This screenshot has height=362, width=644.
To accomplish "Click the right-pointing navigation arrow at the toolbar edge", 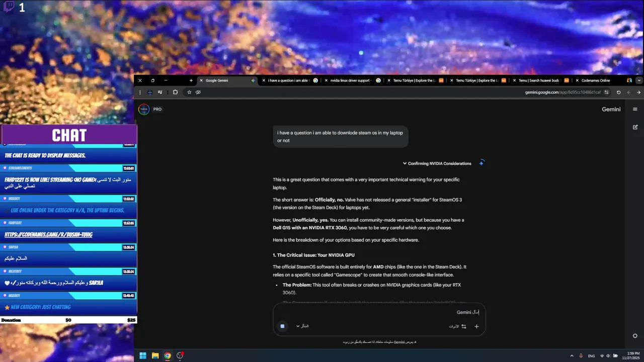I will tap(638, 93).
